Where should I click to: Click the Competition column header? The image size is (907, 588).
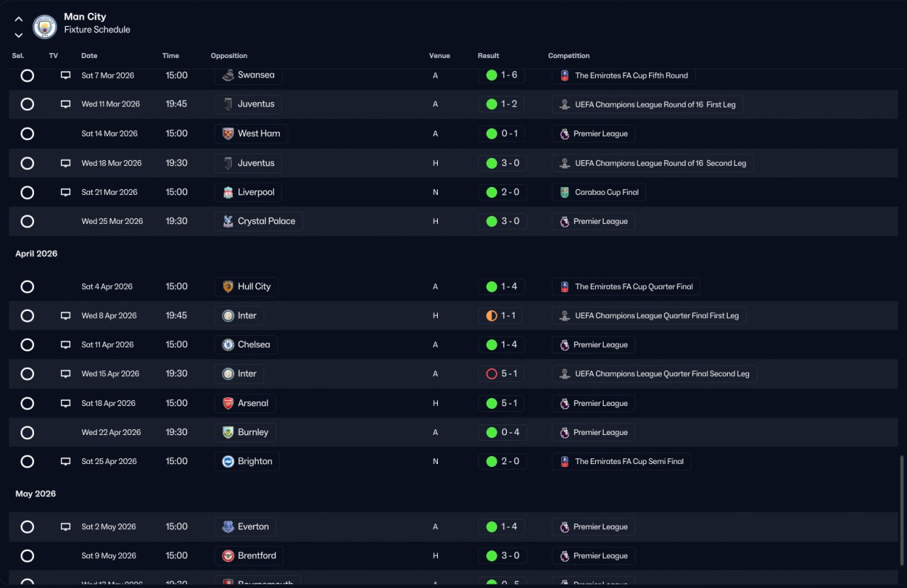coord(568,56)
